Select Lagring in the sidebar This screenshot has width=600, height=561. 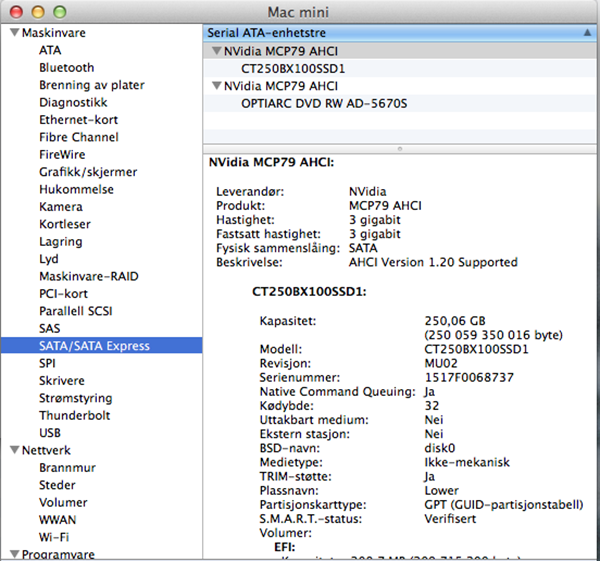click(60, 242)
